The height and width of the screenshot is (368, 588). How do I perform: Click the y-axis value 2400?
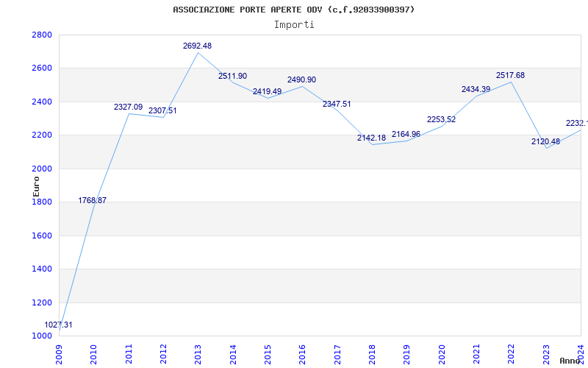pyautogui.click(x=42, y=102)
